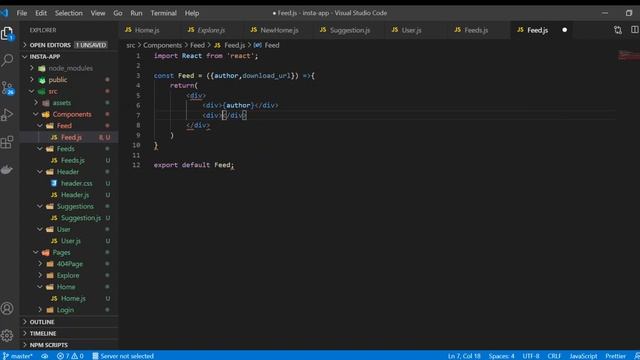The image size is (640, 360).
Task: Click CRLF end of line setting
Action: pos(554,356)
